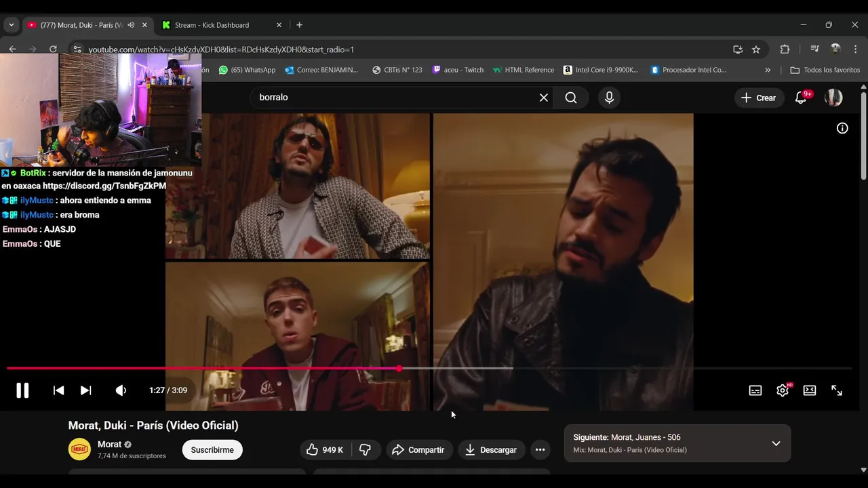Toggle video subtitles on

coord(755,390)
